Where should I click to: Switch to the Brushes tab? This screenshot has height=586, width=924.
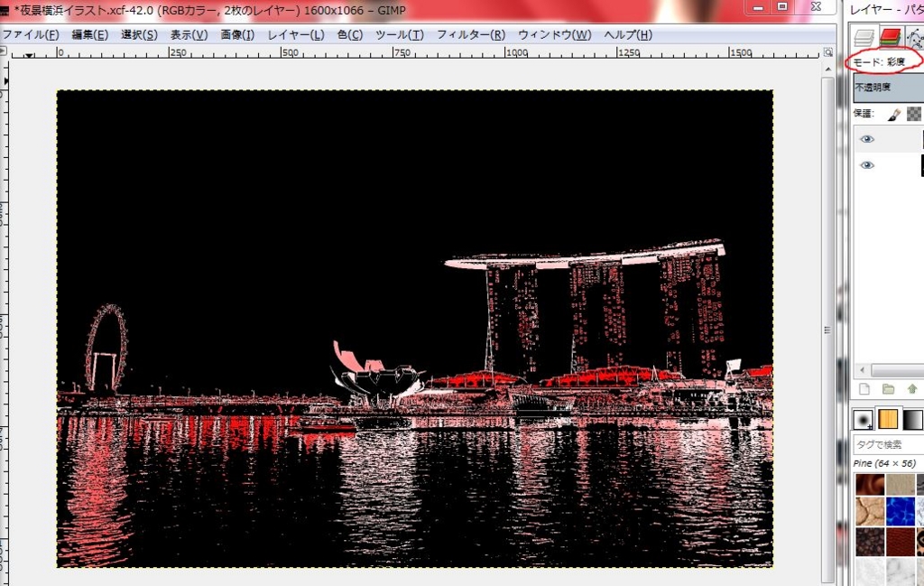[x=864, y=420]
